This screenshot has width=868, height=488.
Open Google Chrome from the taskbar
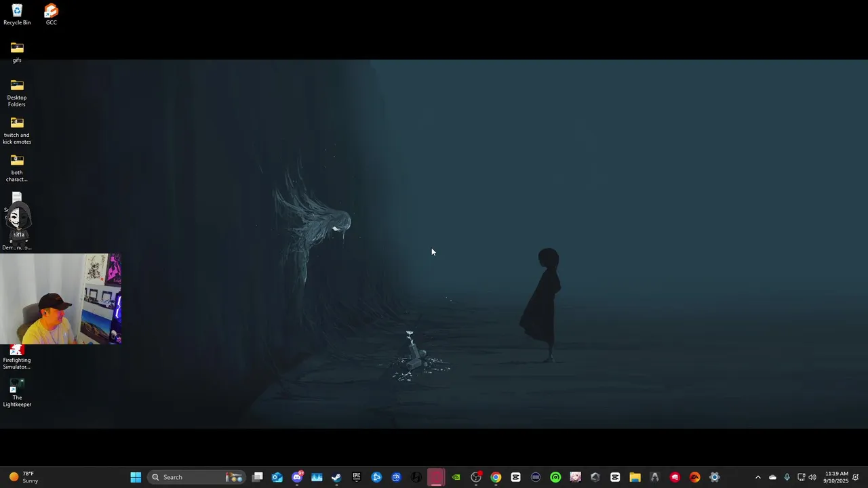(496, 477)
